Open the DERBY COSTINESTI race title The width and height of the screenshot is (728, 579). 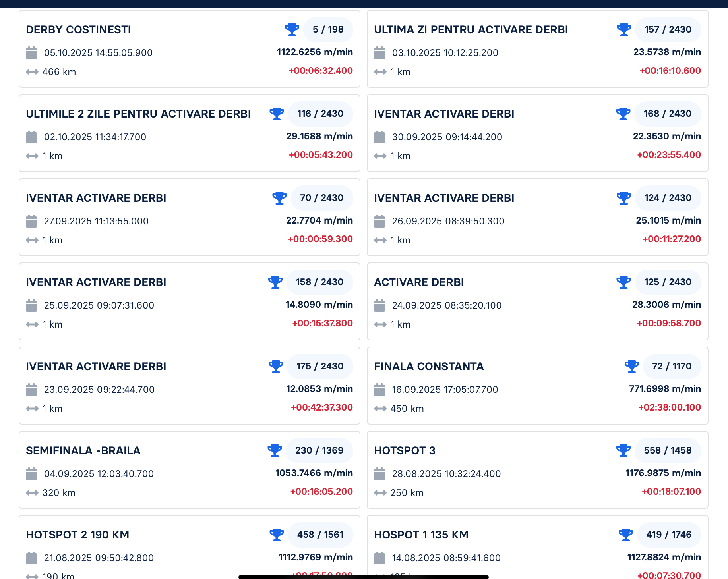[78, 30]
